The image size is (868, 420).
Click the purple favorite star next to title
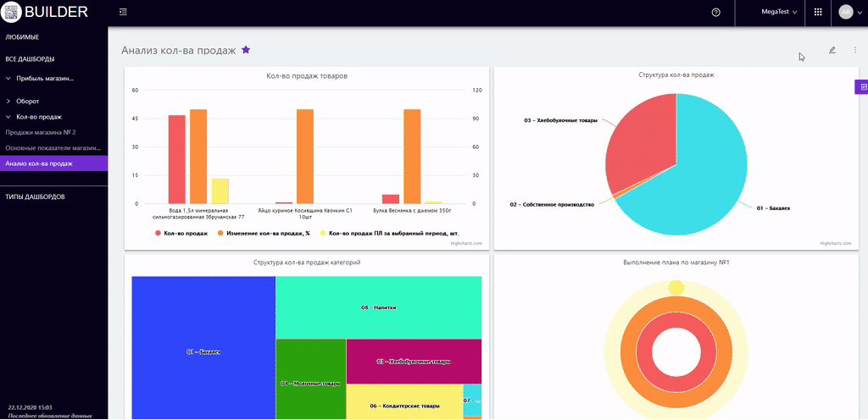click(x=246, y=50)
